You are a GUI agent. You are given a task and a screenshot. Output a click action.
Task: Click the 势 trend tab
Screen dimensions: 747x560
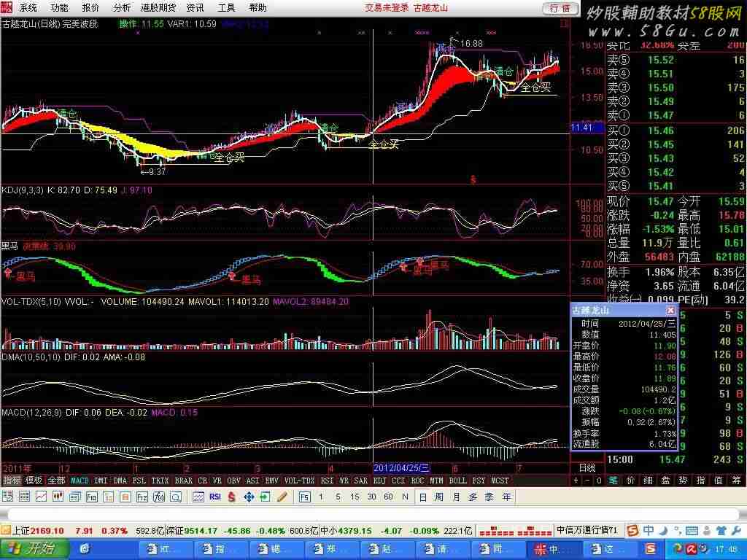coord(683,481)
